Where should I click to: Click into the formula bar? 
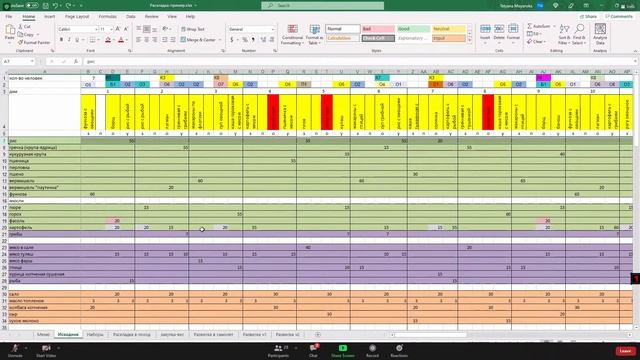pos(359,61)
